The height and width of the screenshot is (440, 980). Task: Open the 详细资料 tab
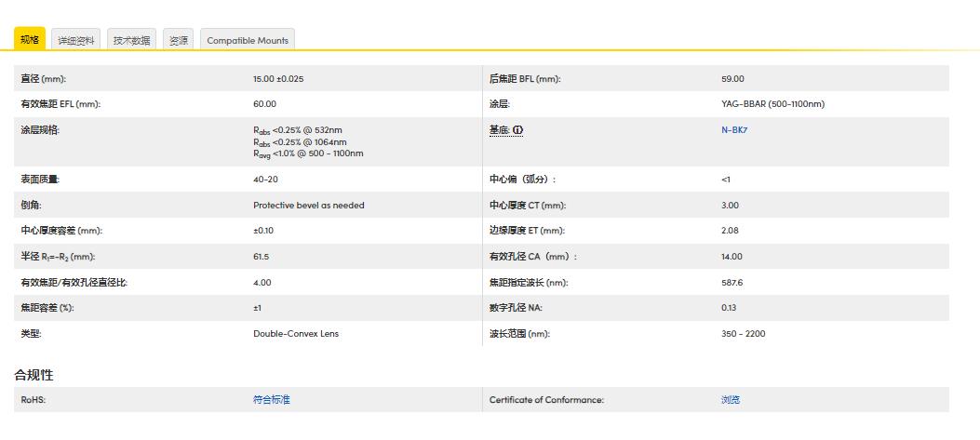point(76,40)
